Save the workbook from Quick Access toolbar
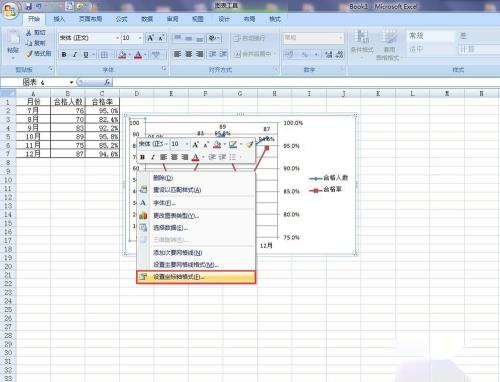The width and height of the screenshot is (500, 382). [x=29, y=6]
